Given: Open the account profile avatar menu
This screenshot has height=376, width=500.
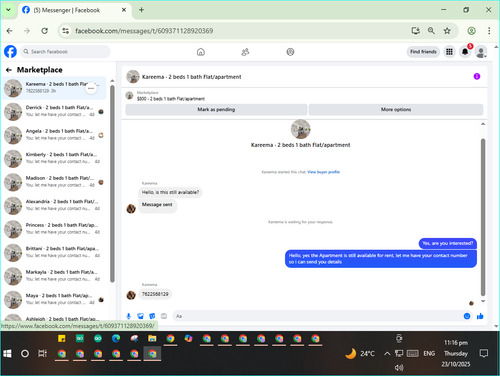Looking at the screenshot, I should coord(481,52).
